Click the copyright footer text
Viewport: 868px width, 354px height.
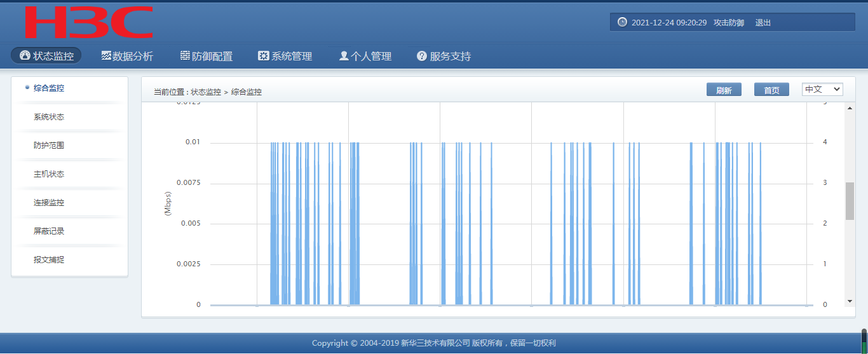pos(434,343)
